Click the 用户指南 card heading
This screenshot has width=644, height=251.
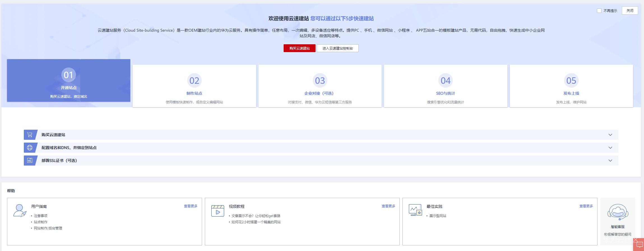tap(39, 206)
